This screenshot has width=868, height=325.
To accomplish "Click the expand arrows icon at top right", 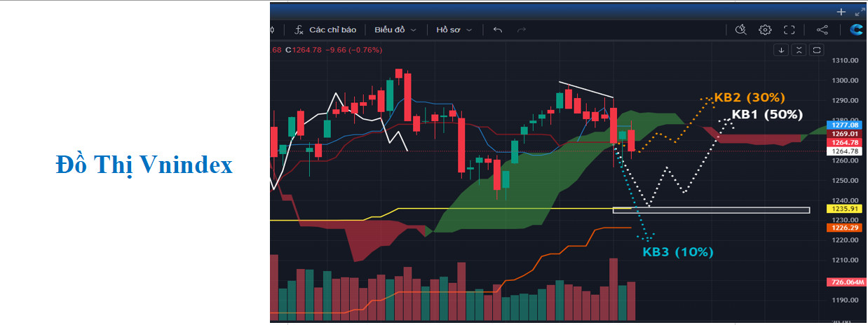I will tap(860, 12).
